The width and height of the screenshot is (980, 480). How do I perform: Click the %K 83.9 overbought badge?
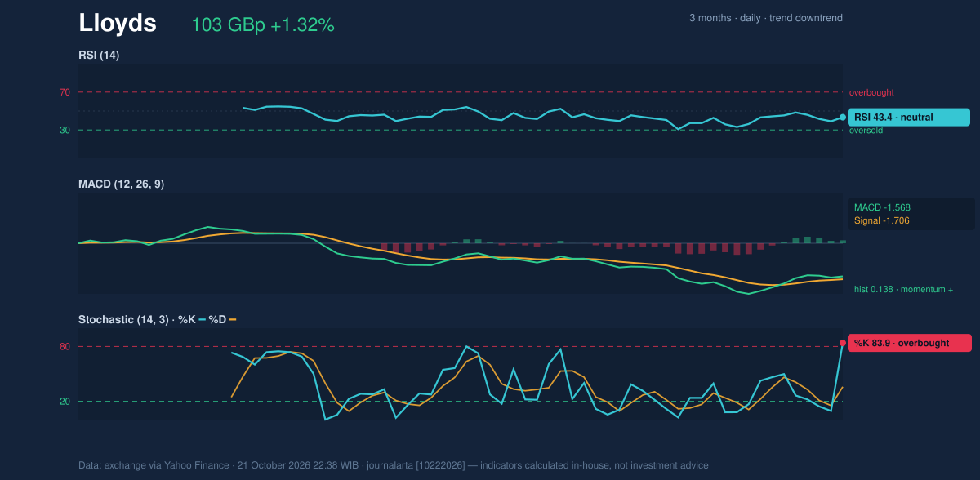click(910, 343)
